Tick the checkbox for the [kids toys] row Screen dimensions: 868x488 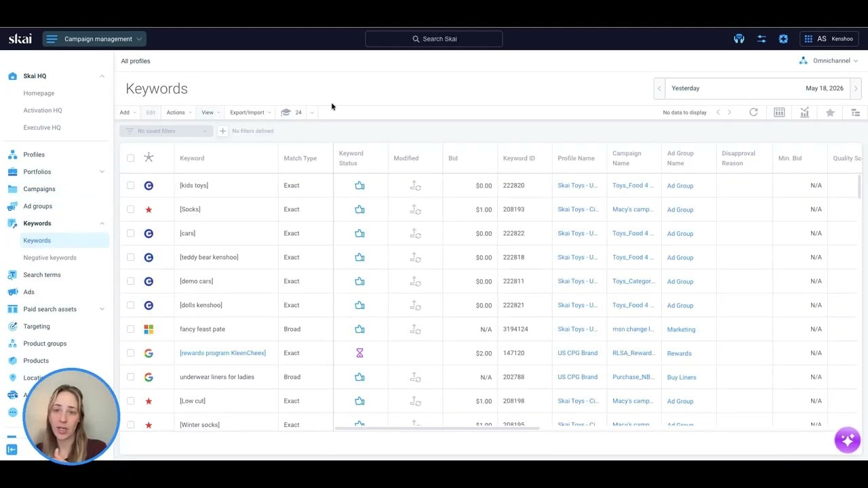[130, 185]
